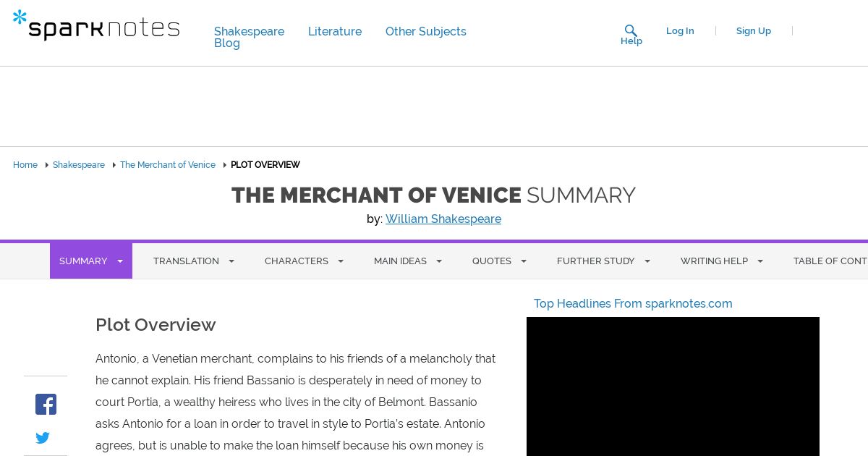Viewport: 868px width, 456px height.
Task: Open search via magnifier icon
Action: (631, 30)
